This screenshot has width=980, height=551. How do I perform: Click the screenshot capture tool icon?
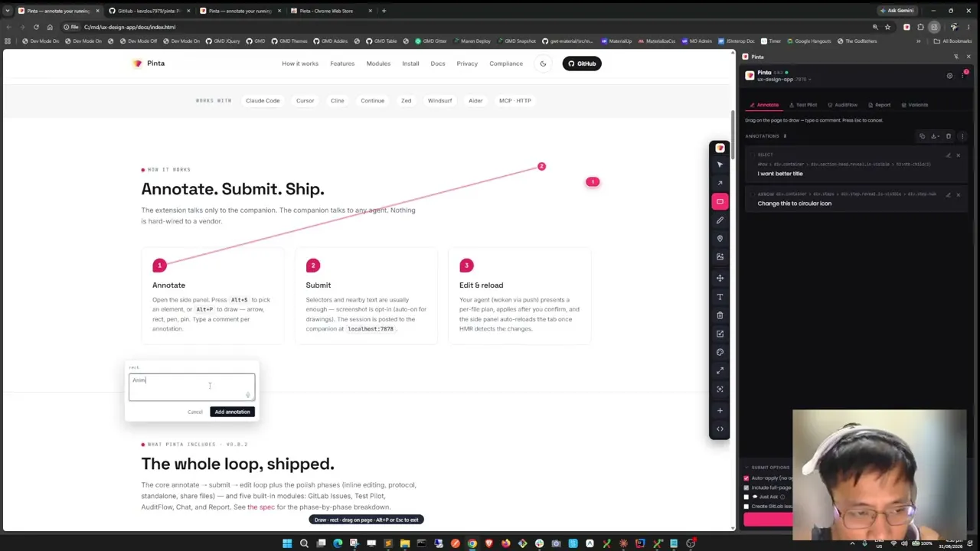pyautogui.click(x=720, y=389)
